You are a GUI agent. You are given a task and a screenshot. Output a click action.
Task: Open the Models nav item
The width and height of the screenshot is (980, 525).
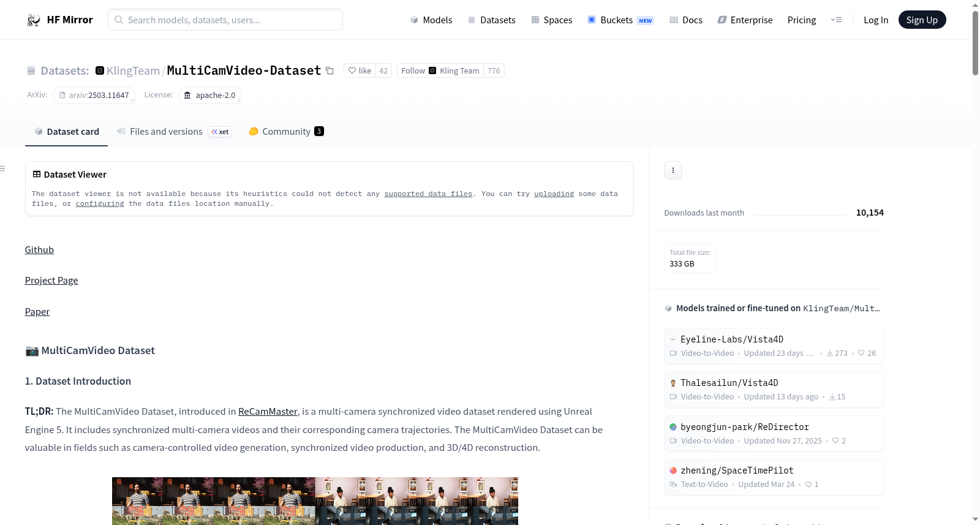click(x=431, y=20)
